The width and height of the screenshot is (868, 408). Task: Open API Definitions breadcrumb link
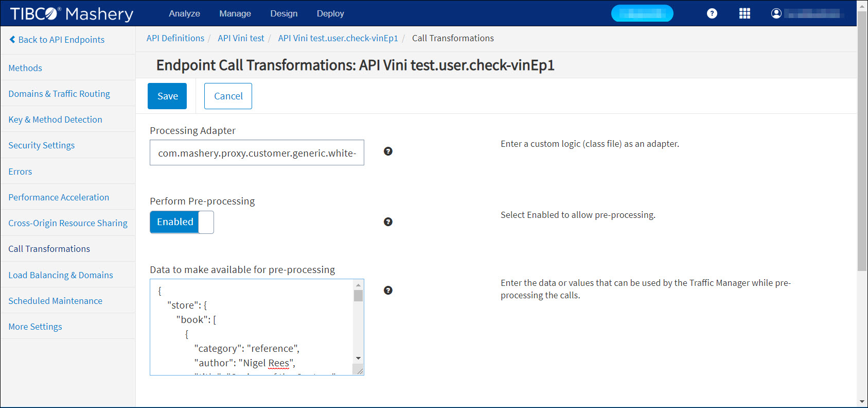(x=175, y=38)
